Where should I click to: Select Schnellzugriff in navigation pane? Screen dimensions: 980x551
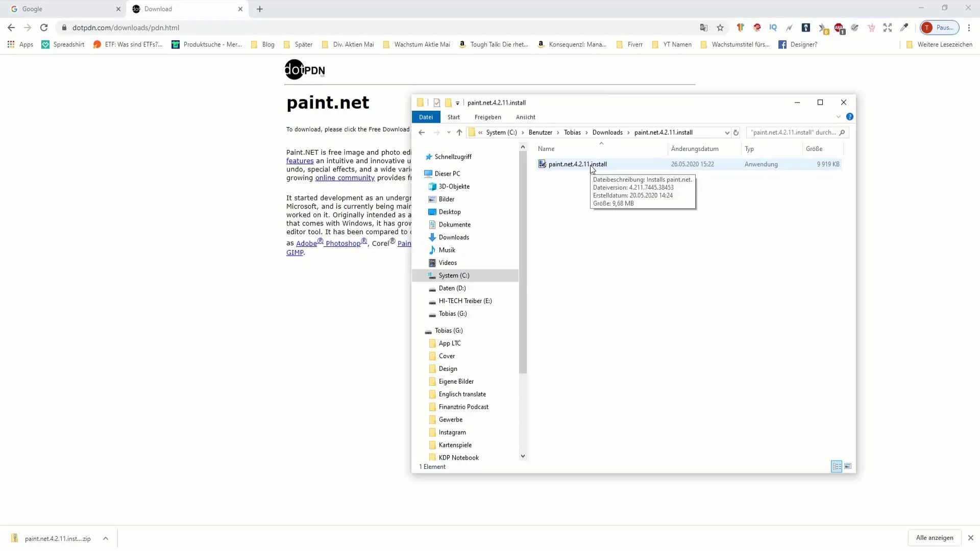point(448,157)
